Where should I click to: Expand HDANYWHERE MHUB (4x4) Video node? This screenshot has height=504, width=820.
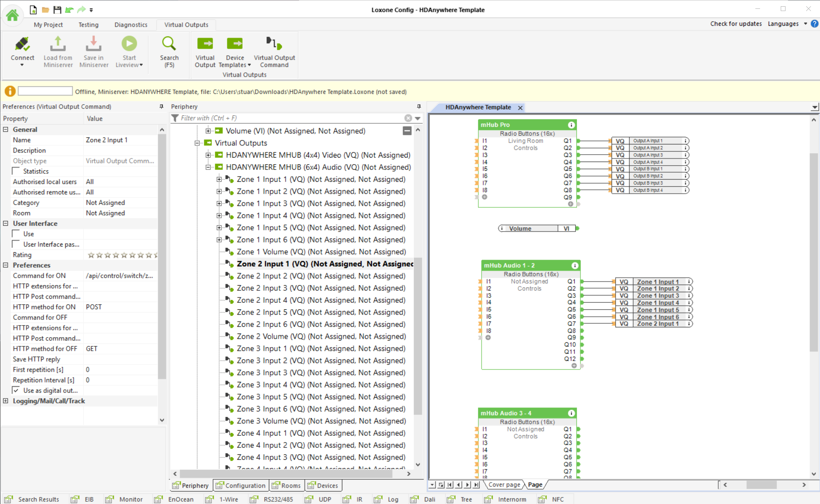coord(208,155)
